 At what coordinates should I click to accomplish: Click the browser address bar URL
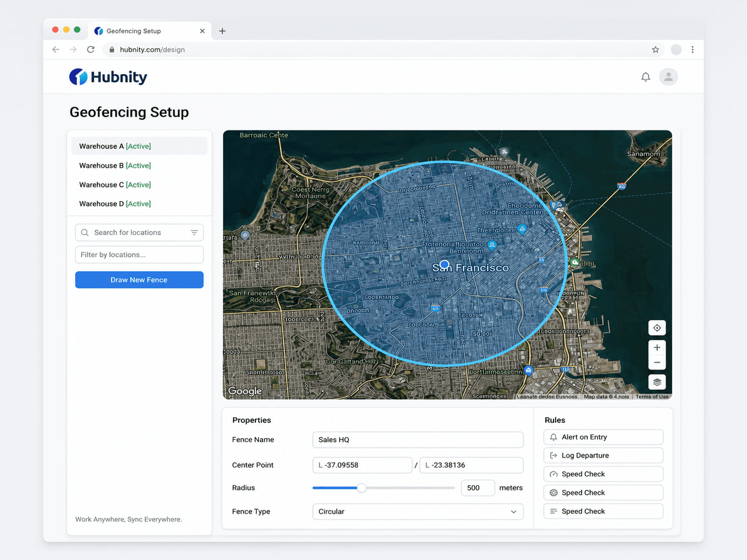152,50
